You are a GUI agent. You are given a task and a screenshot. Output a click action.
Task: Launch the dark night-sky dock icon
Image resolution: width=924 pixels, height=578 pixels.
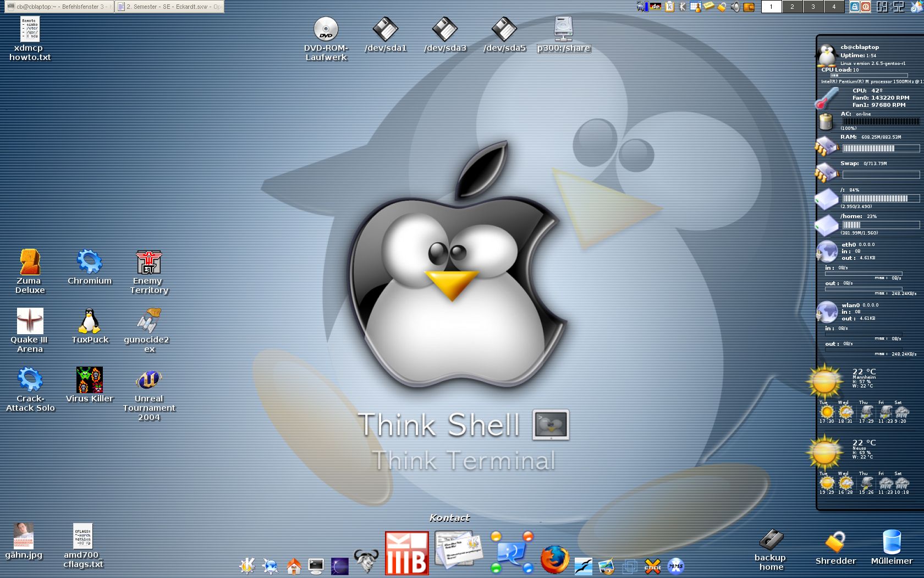click(x=339, y=566)
